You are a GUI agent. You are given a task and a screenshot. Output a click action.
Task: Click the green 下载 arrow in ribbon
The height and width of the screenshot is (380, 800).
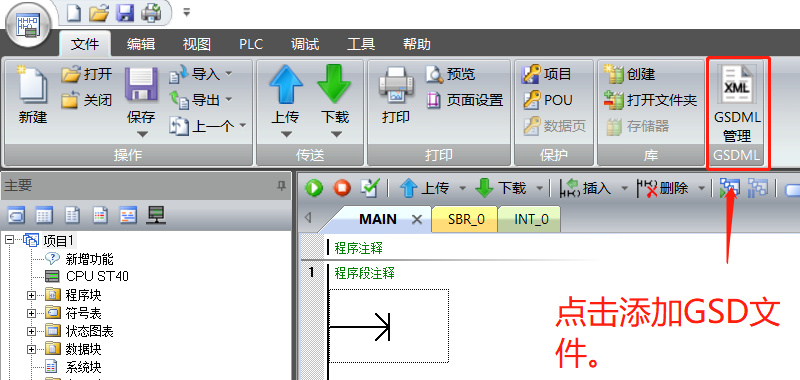(x=335, y=85)
